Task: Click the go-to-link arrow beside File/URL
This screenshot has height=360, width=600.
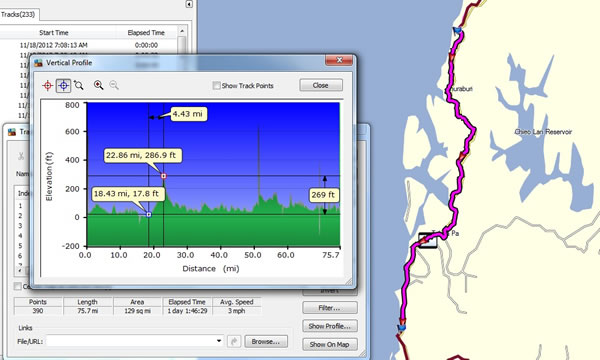Action: click(234, 341)
